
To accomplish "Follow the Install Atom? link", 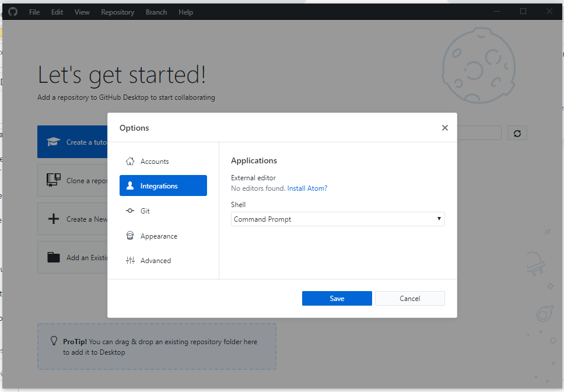I will (307, 188).
